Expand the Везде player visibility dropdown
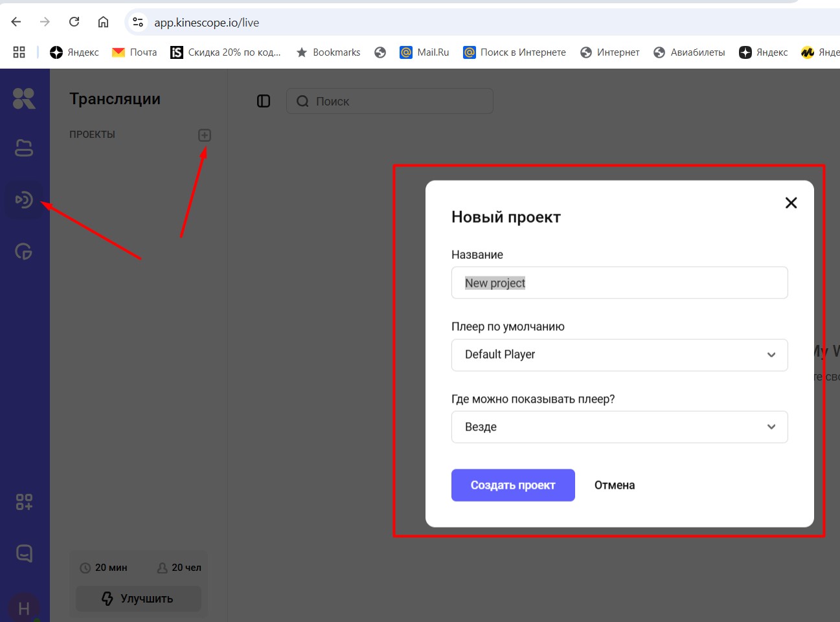Viewport: 840px width, 622px height. click(619, 427)
